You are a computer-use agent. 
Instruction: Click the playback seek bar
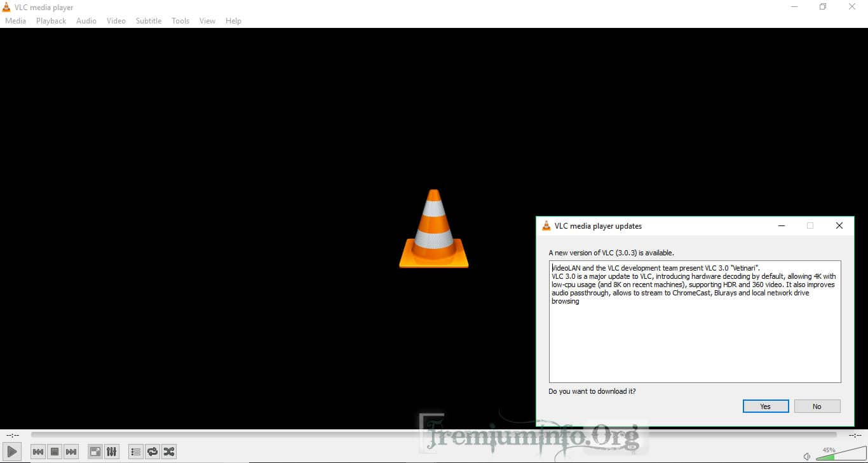(x=433, y=435)
